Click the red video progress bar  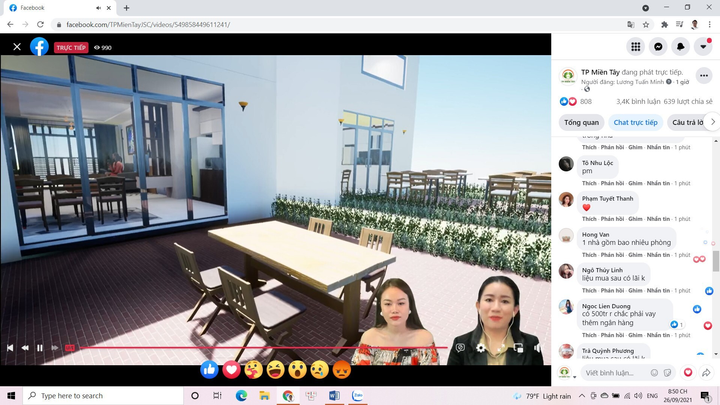click(264, 348)
